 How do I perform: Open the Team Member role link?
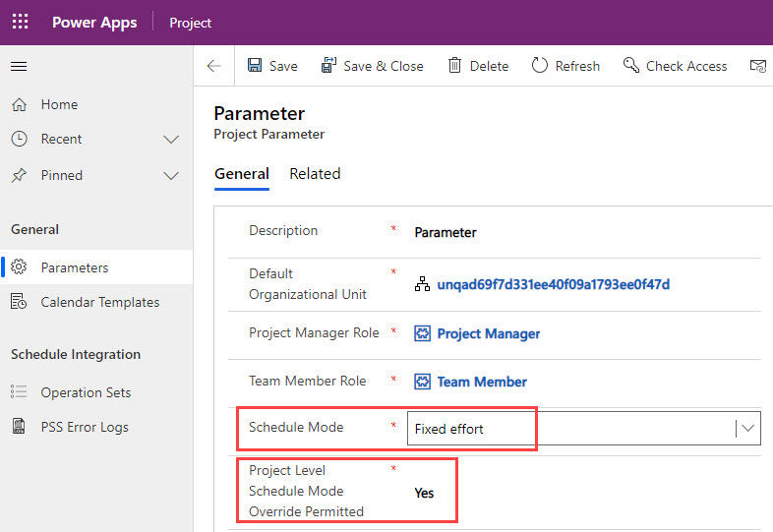coord(482,382)
